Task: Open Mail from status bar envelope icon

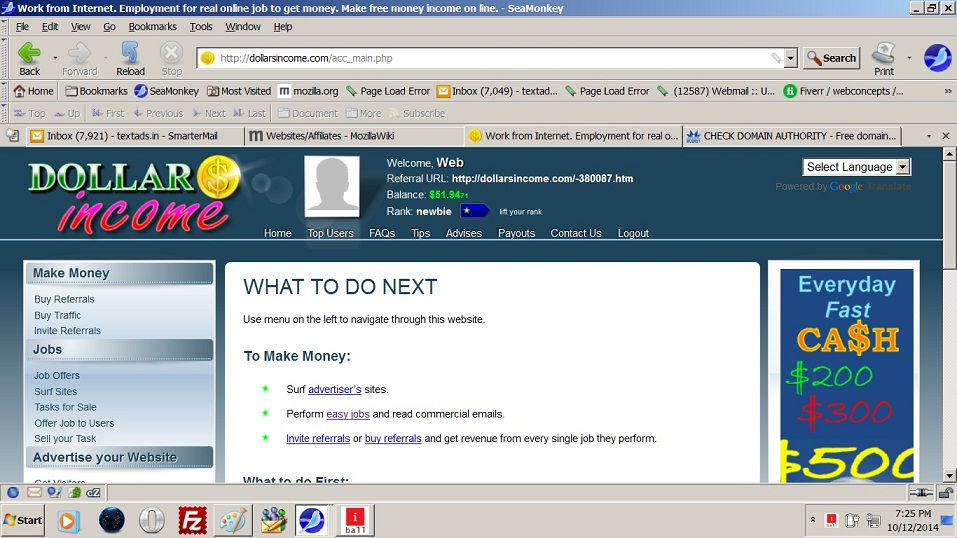Action: [x=34, y=492]
